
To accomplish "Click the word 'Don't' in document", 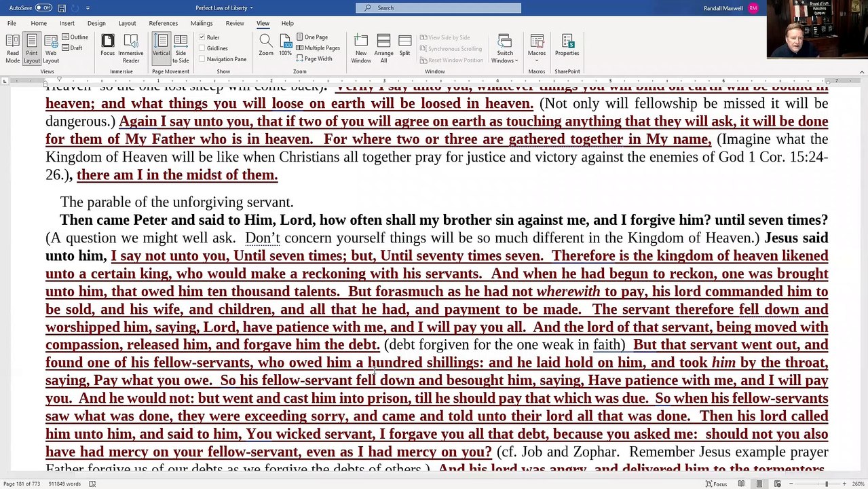I will (263, 238).
